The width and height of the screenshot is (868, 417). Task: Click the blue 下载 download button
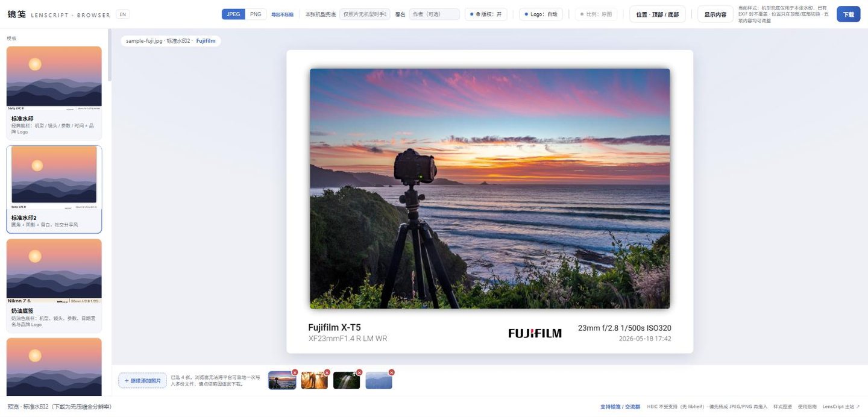point(848,14)
